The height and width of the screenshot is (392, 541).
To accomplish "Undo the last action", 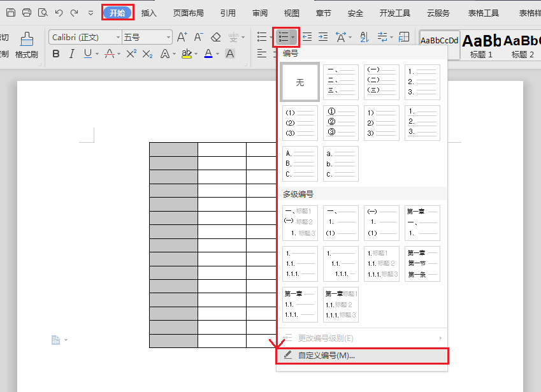I will click(x=59, y=13).
